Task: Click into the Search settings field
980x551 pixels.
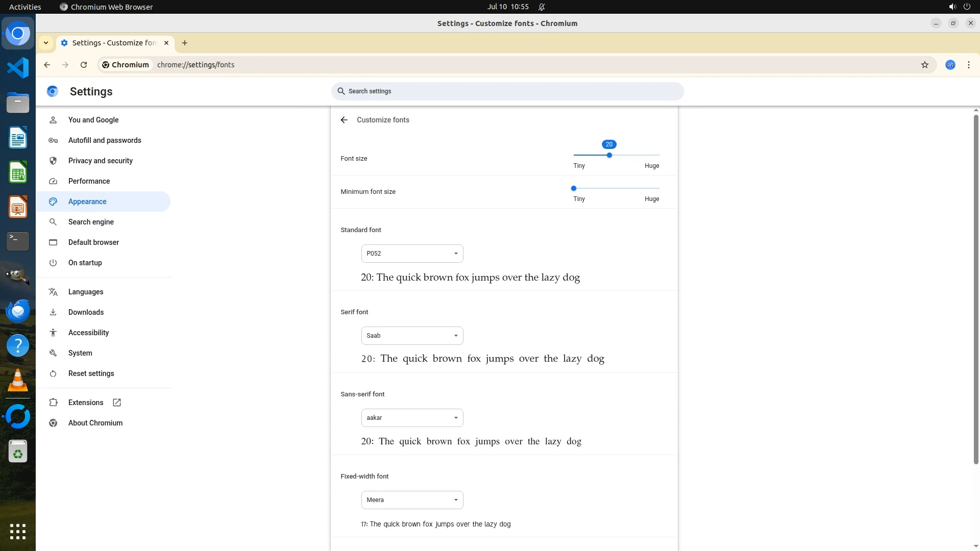Action: point(507,91)
